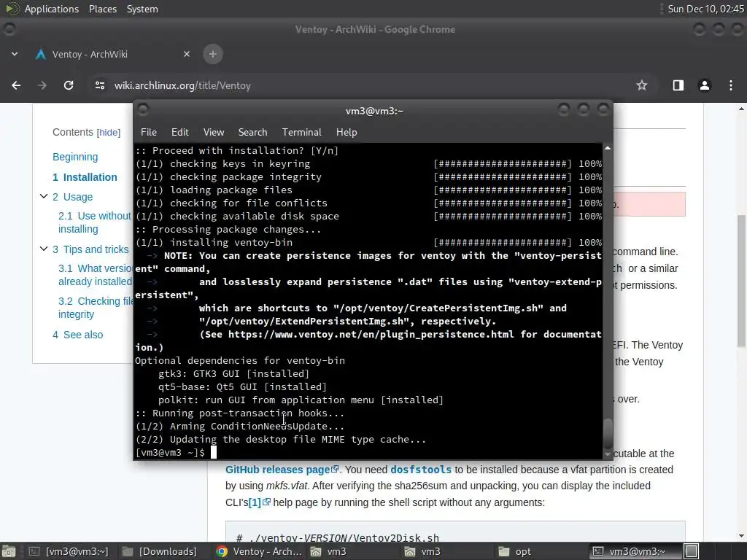
Task: Open Chrome side panel
Action: [678, 85]
